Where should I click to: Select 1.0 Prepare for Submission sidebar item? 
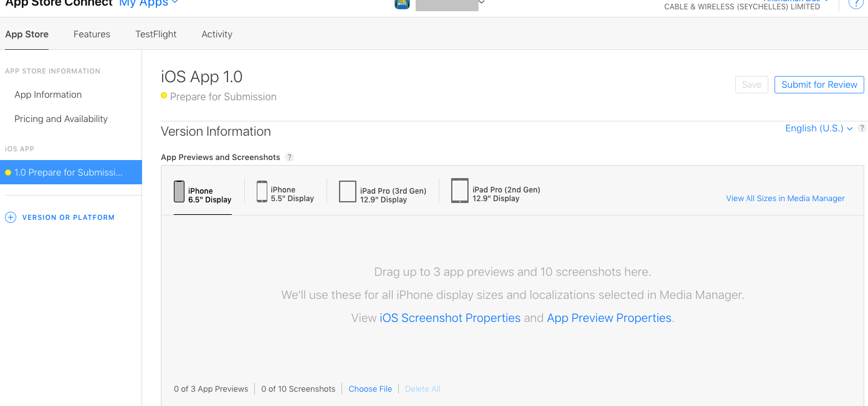(x=71, y=172)
